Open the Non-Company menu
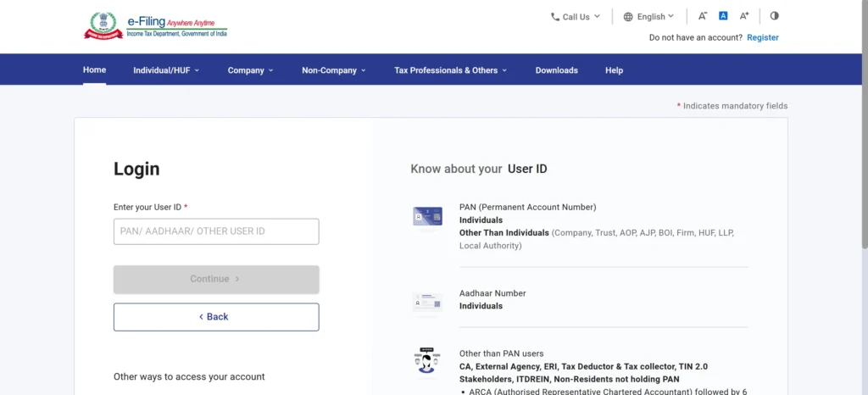The width and height of the screenshot is (868, 395). pyautogui.click(x=334, y=70)
